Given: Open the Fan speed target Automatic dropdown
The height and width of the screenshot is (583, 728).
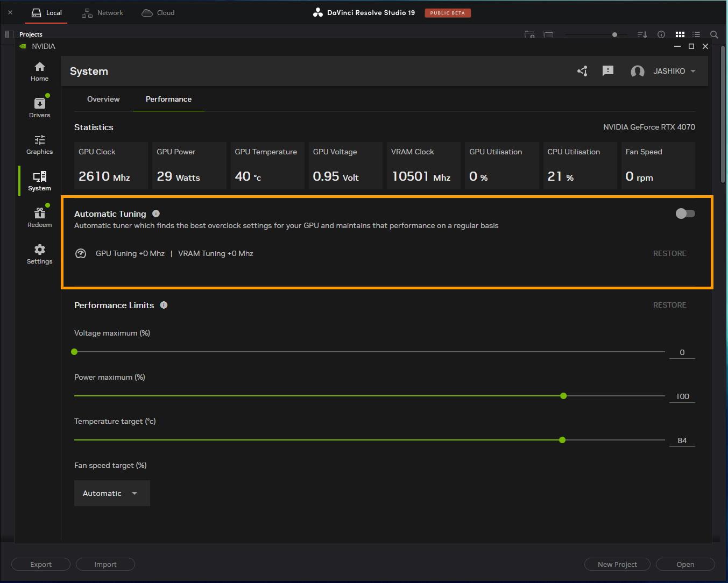Looking at the screenshot, I should 112,493.
